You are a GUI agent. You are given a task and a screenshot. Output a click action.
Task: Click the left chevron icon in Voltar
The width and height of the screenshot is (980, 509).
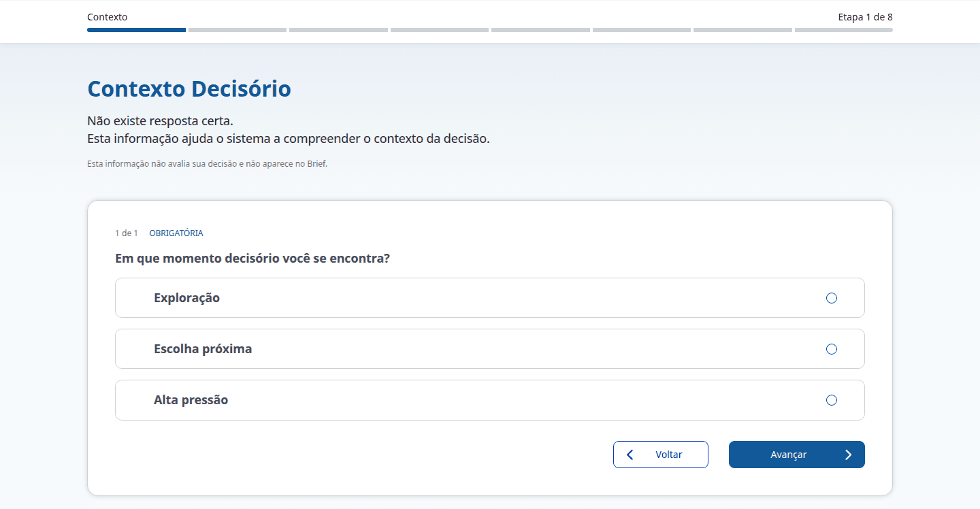pyautogui.click(x=630, y=455)
